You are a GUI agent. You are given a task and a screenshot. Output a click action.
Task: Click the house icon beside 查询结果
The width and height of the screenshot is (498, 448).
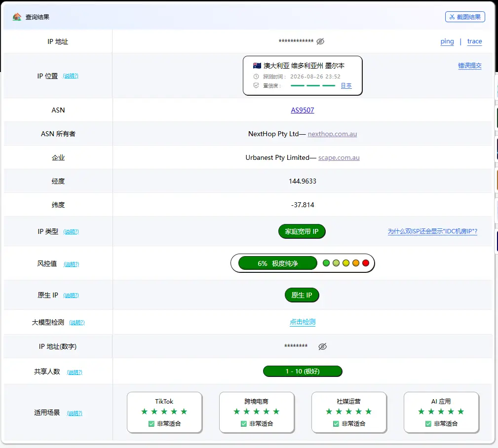tap(17, 17)
